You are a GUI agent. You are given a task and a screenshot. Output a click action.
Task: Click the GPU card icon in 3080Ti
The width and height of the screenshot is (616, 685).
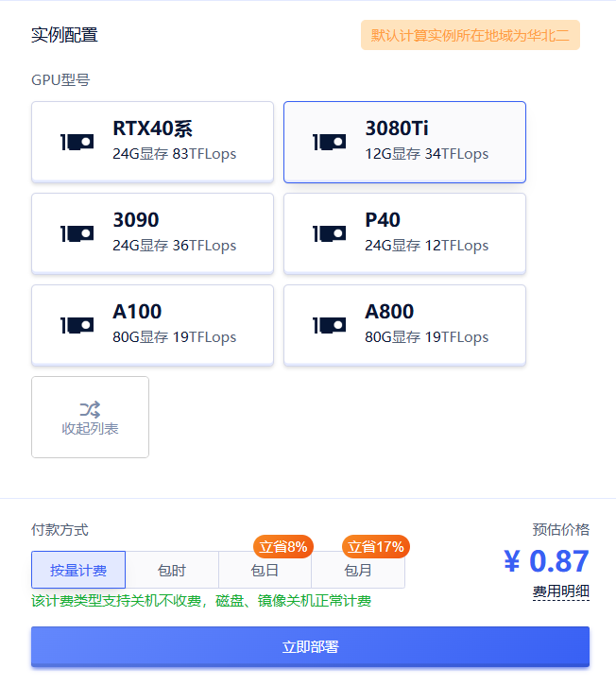click(x=330, y=142)
